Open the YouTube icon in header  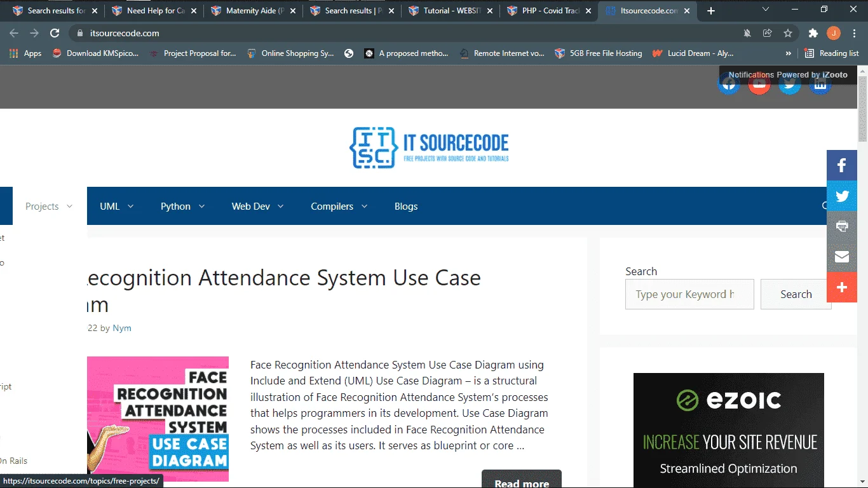[x=759, y=84]
